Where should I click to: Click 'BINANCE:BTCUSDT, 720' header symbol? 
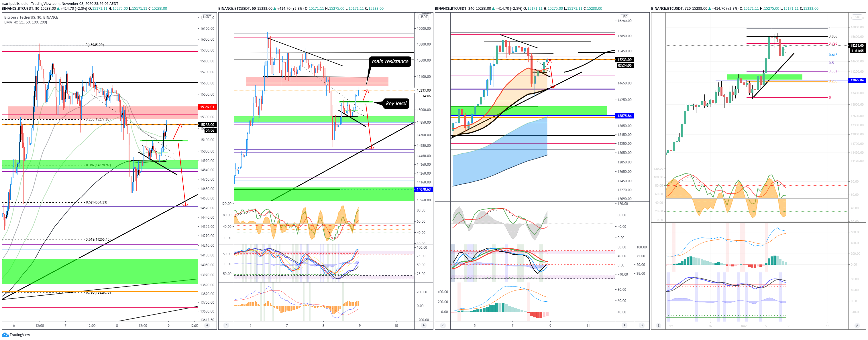671,8
